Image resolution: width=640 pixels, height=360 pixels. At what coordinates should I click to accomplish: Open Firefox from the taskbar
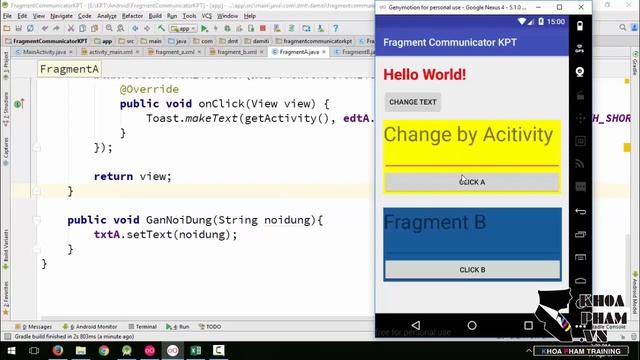[58, 351]
